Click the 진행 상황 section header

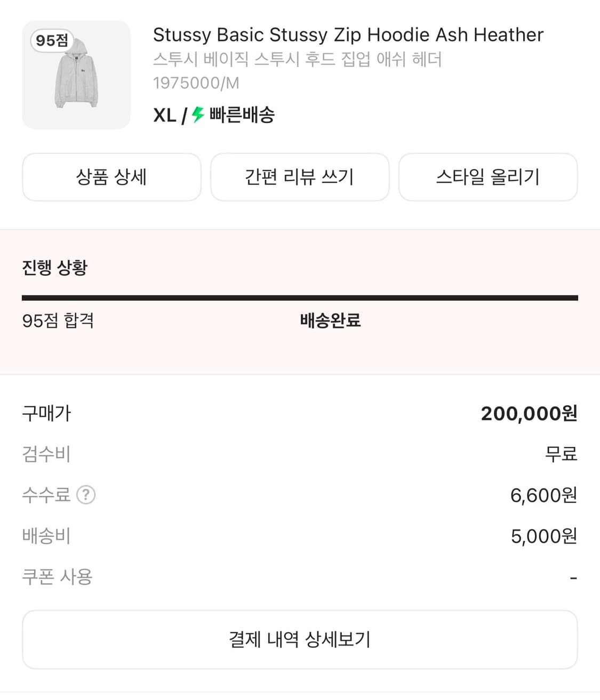[x=54, y=267]
